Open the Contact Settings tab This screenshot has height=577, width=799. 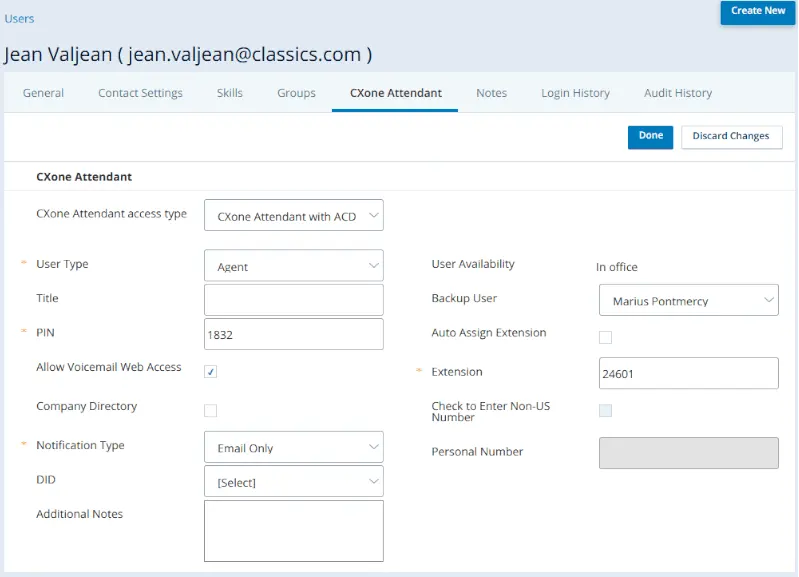point(140,93)
